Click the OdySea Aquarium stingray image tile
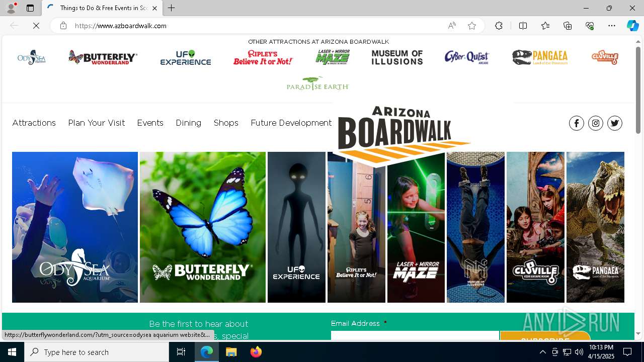Screen dimensions: 644x362 pos(75,227)
